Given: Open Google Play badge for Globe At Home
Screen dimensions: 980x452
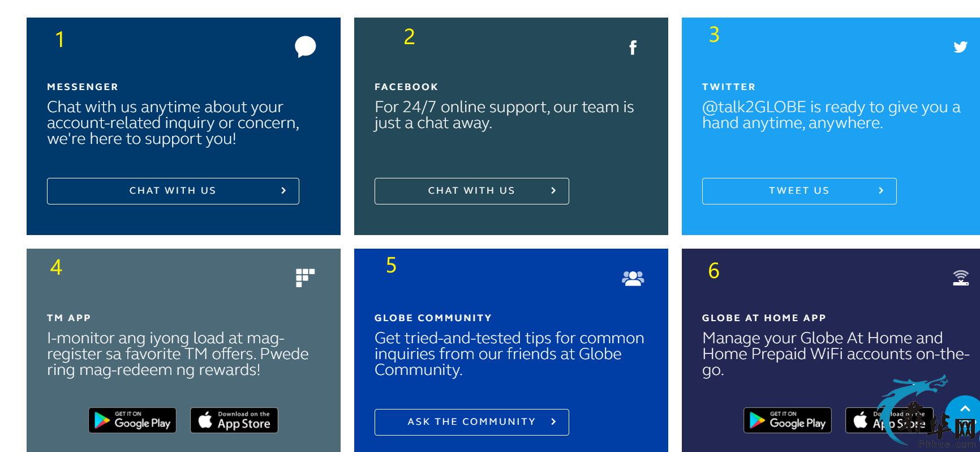Looking at the screenshot, I should pyautogui.click(x=788, y=420).
